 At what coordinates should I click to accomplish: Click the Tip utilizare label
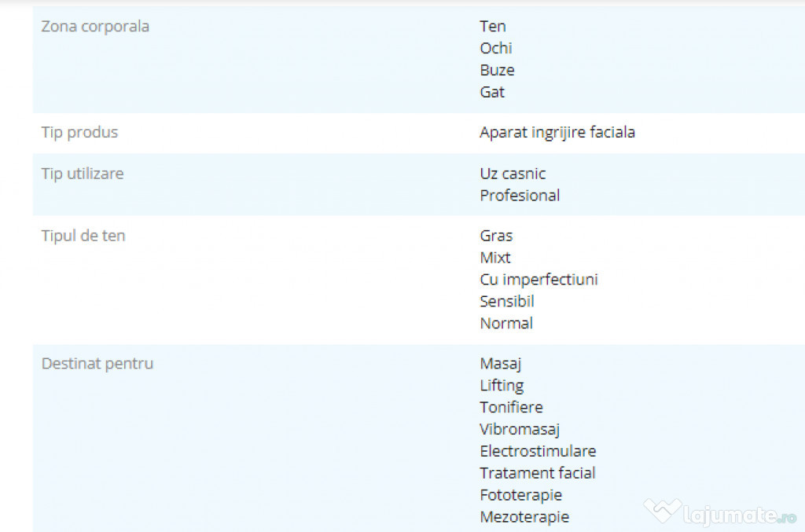click(82, 174)
